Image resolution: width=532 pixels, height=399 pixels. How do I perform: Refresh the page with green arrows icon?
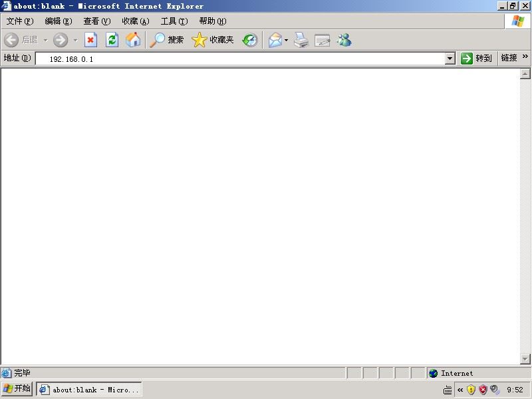click(x=112, y=40)
